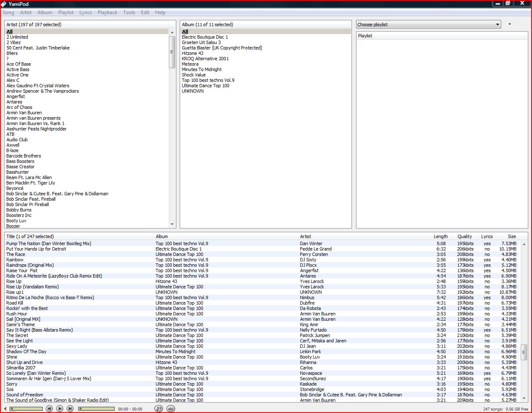
Task: Click the song list scrollbar thumb
Action: (x=524, y=352)
